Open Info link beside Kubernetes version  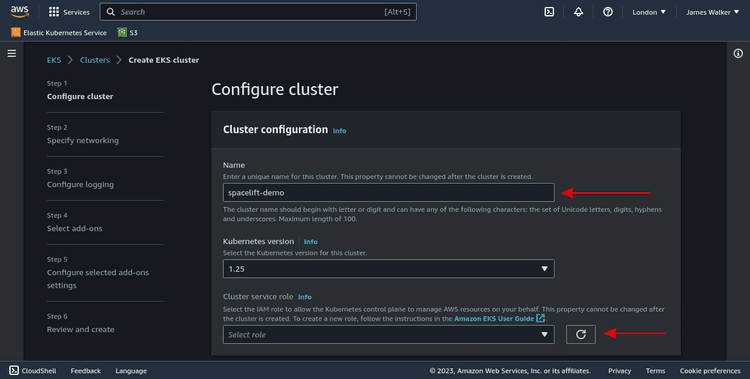click(310, 242)
